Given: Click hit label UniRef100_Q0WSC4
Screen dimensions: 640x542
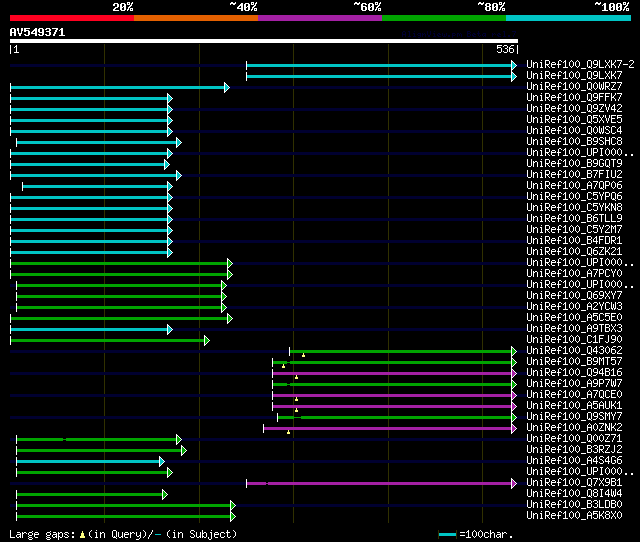Looking at the screenshot, I should pos(574,131).
